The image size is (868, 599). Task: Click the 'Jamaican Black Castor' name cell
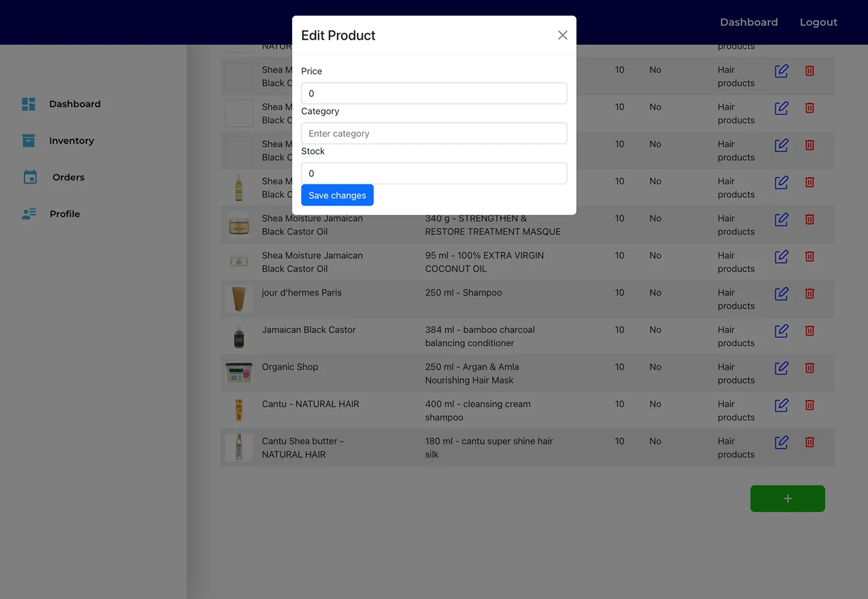point(309,330)
